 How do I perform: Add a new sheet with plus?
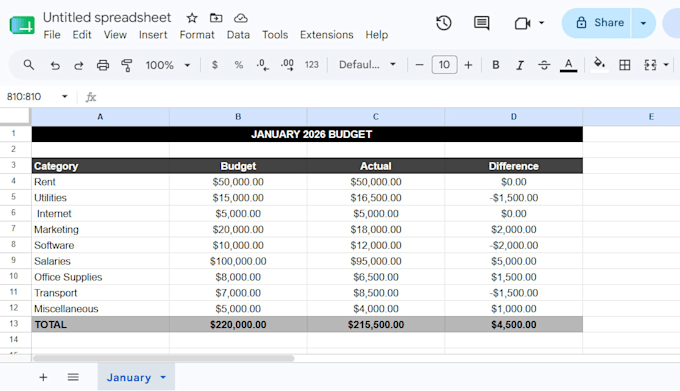coord(43,378)
